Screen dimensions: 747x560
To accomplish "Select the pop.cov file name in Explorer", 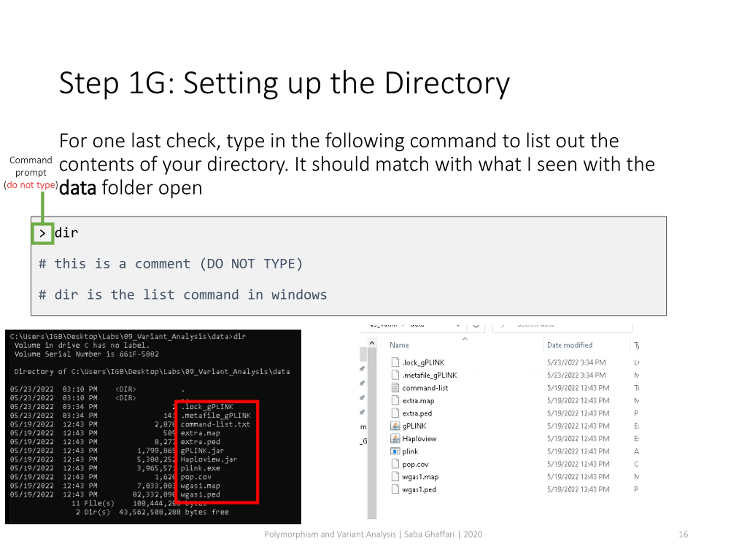I will (x=415, y=464).
